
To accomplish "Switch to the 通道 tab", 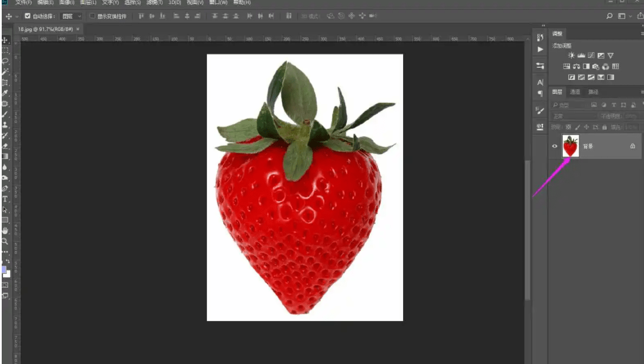I will [x=575, y=92].
